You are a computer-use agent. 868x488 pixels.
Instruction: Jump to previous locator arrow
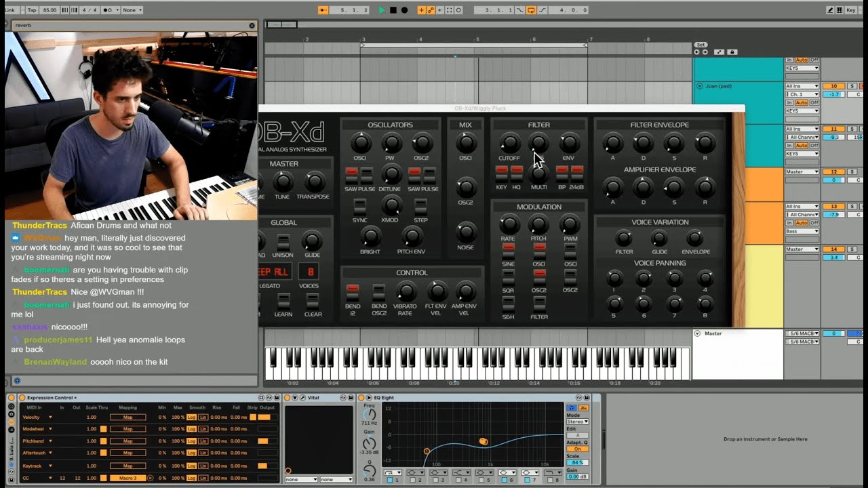coord(697,52)
